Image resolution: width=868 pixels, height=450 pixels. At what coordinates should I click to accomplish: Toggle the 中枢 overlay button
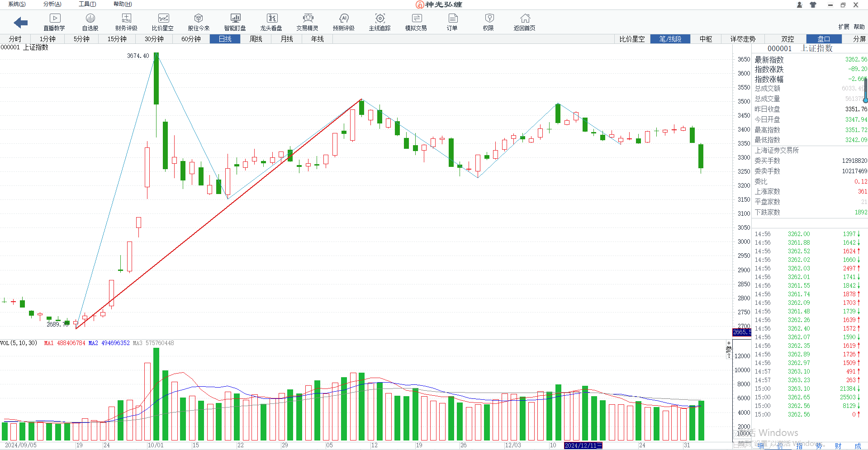pos(706,39)
